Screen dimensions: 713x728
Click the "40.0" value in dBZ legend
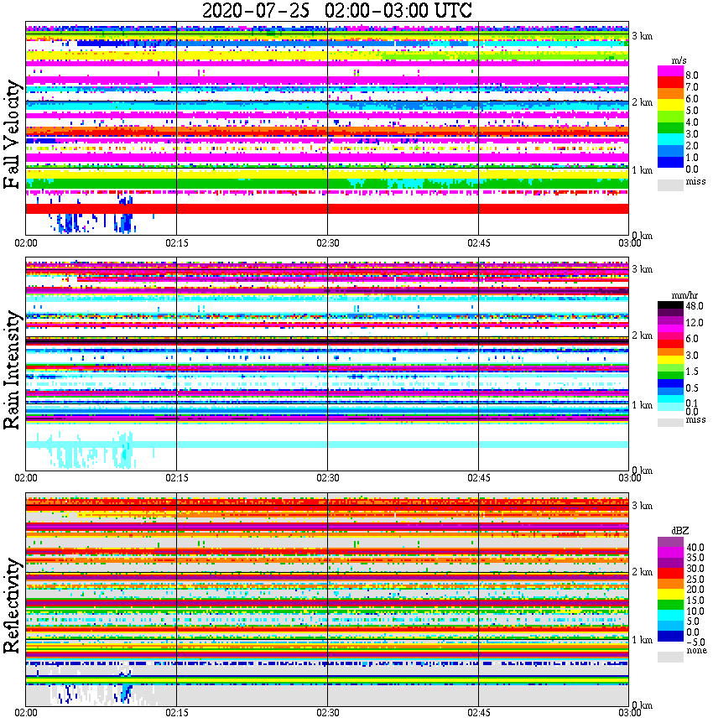pos(695,548)
